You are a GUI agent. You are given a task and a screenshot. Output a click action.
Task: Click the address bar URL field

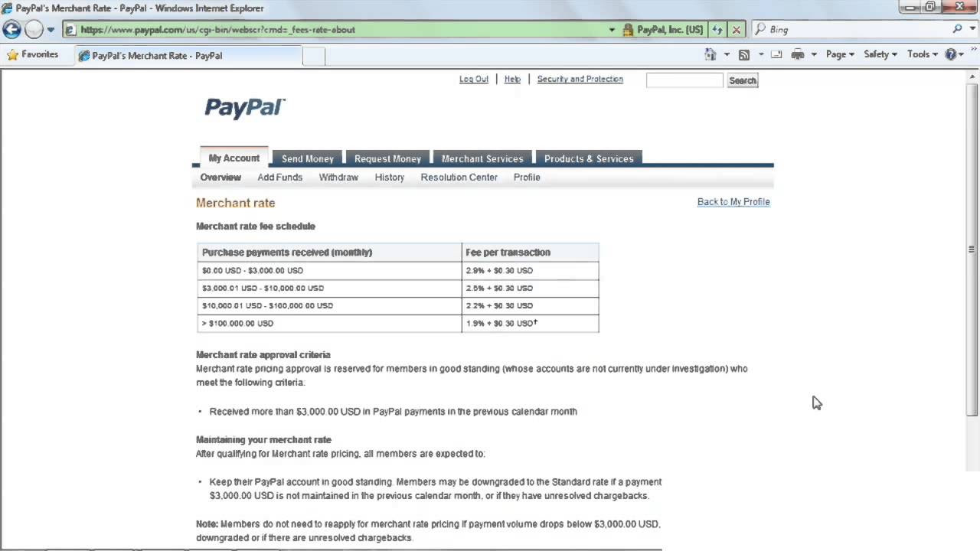coord(337,30)
